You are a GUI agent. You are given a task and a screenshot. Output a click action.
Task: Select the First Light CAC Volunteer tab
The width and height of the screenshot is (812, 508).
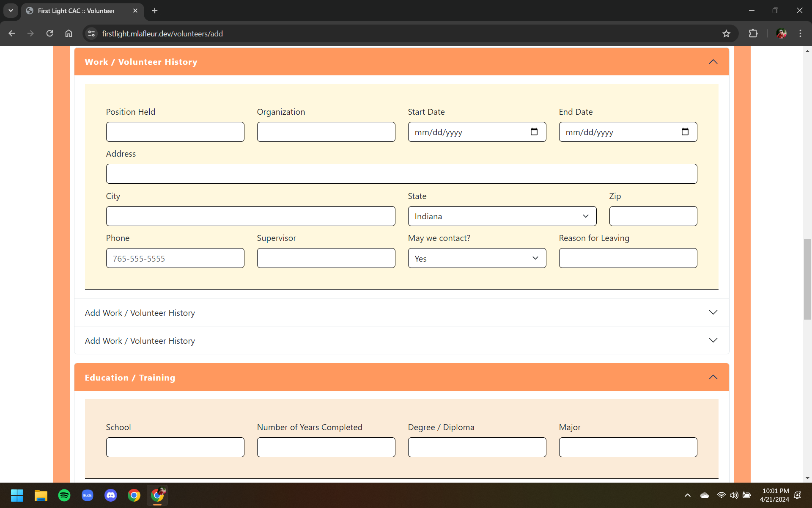point(76,11)
